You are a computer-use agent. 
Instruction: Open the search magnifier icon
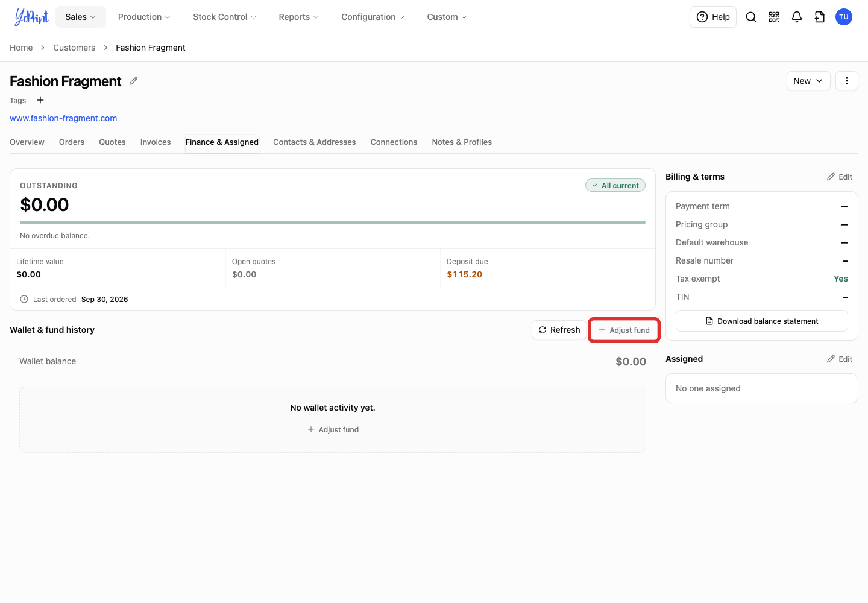[751, 17]
